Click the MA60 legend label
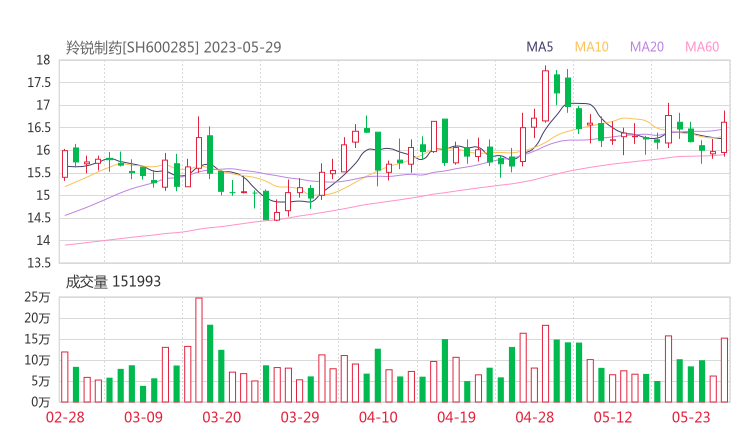The width and height of the screenshot is (740, 440). 702,47
